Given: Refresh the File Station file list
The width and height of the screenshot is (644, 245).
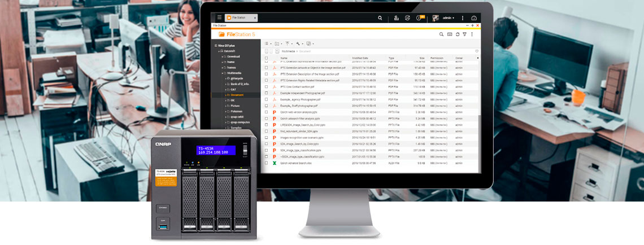Looking at the screenshot, I should pos(456,34).
